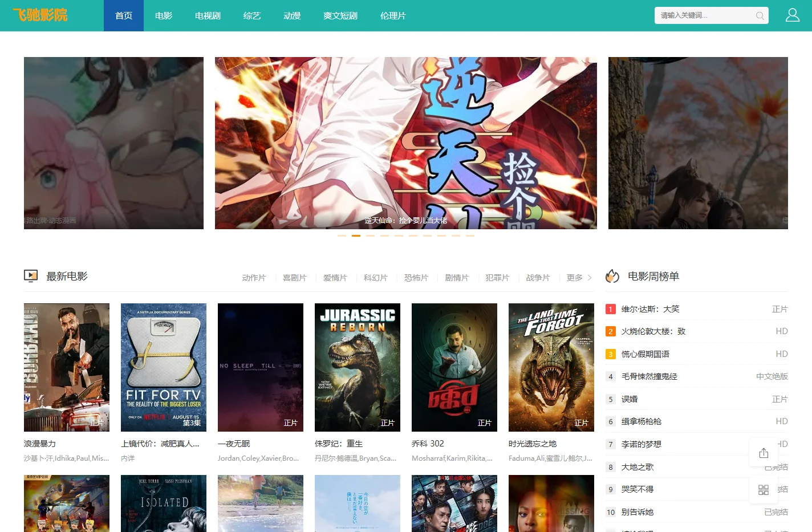The height and width of the screenshot is (532, 812).
Task: Open ranked item 慌心假期国语
Action: tap(645, 354)
